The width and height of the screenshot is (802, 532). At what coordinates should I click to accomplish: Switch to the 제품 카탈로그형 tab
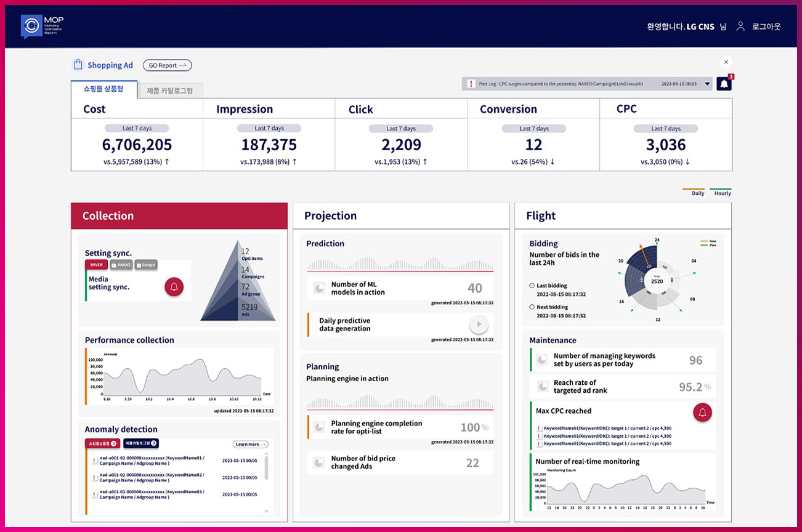click(x=169, y=91)
